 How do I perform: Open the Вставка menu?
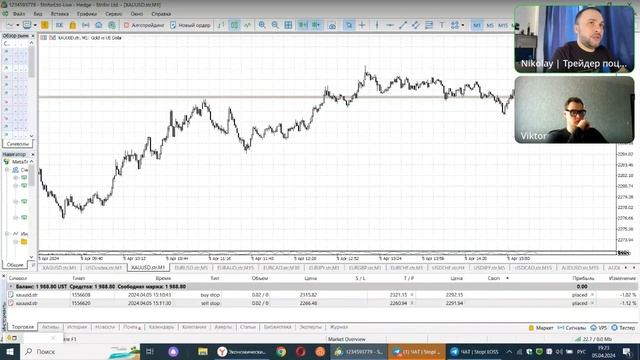tap(60, 14)
